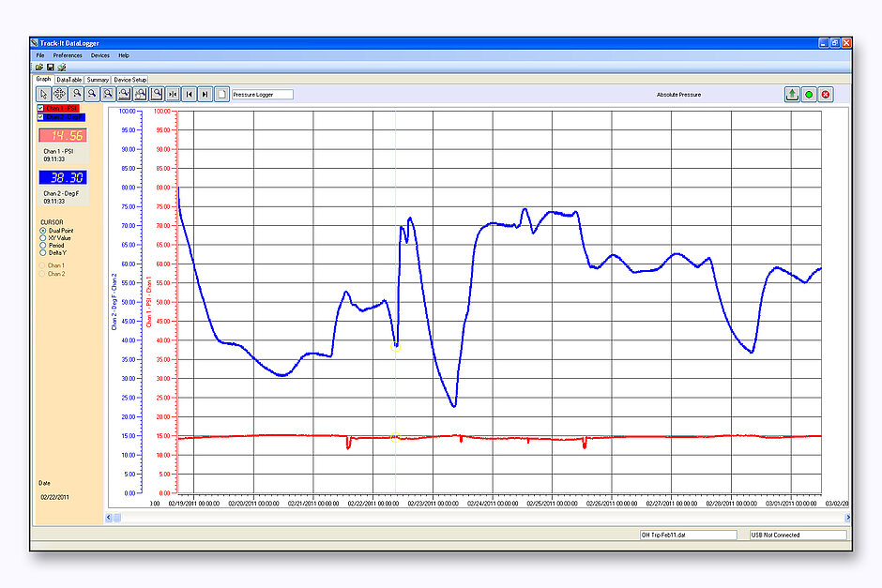Click the open file folder icon
Viewport: 882px width, 588px height.
click(39, 68)
